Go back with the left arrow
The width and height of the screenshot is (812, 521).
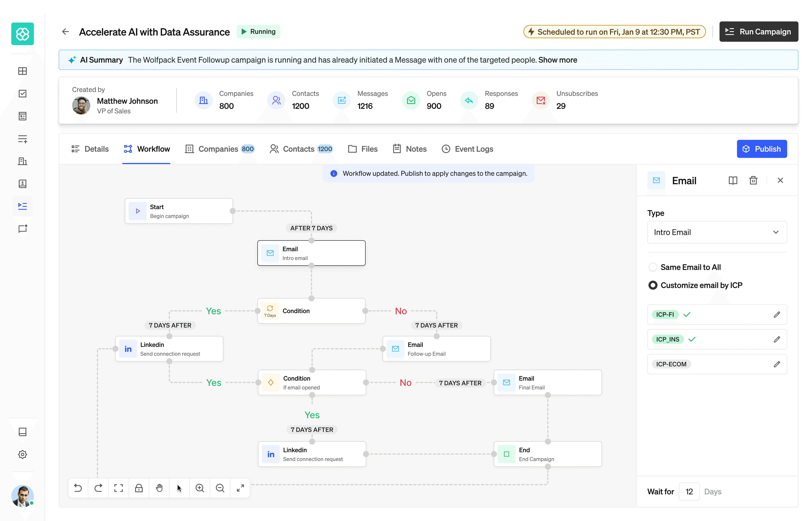coord(65,32)
